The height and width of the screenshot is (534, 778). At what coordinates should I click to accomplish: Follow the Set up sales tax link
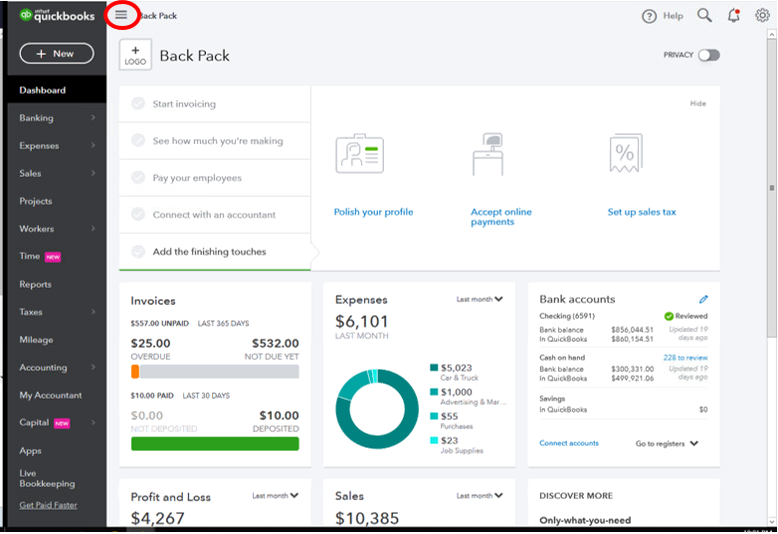(642, 212)
